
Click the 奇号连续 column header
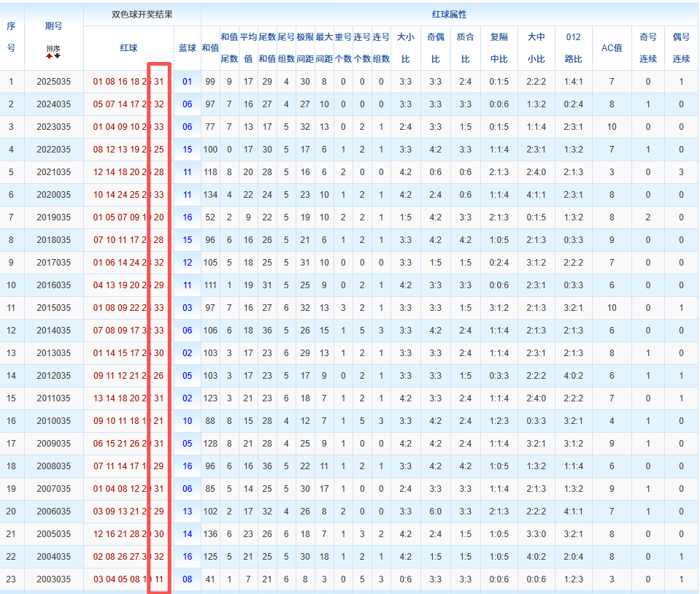[647, 47]
